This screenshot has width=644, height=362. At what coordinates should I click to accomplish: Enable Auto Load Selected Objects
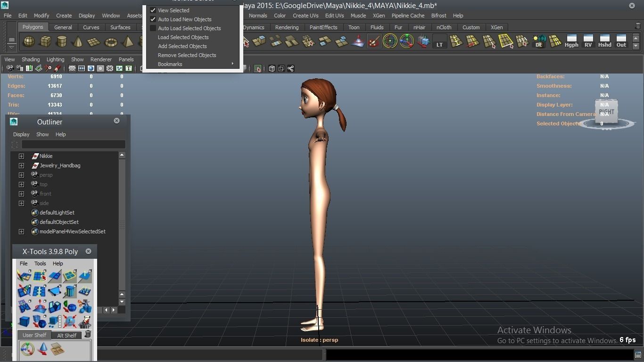[153, 28]
